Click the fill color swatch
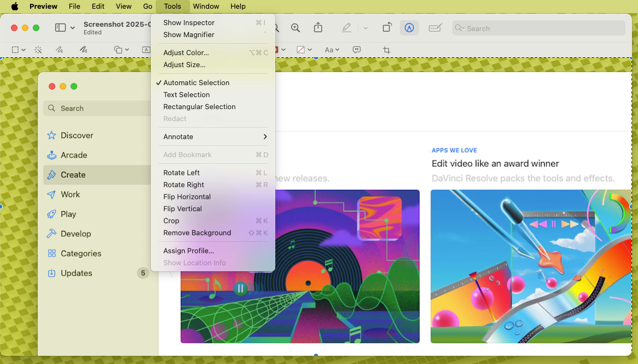 tap(300, 50)
